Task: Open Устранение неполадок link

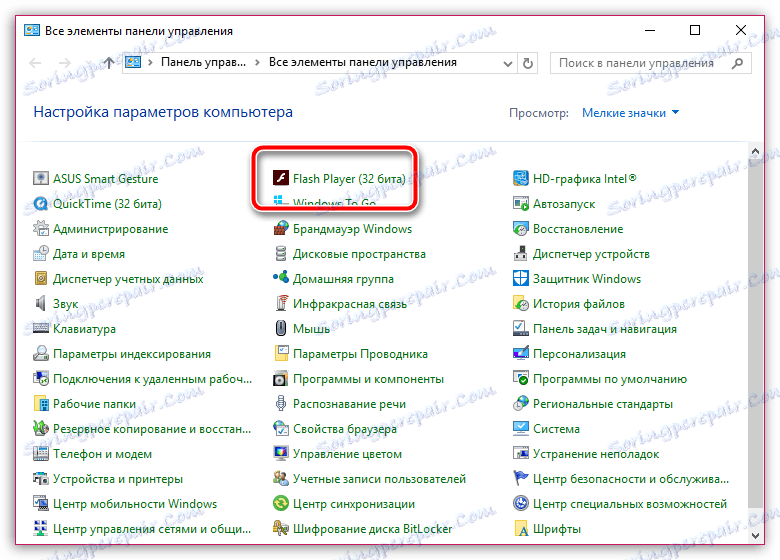Action: tap(595, 454)
